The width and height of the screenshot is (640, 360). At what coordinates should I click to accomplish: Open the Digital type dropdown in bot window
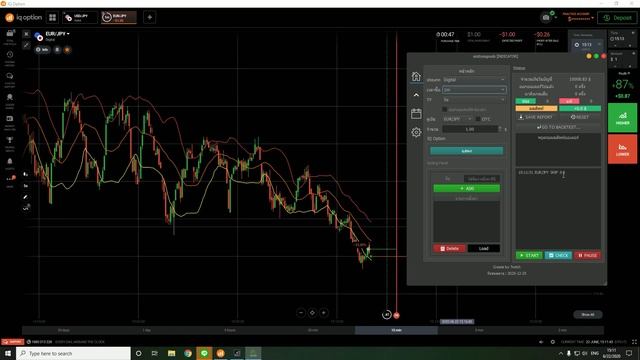(474, 80)
